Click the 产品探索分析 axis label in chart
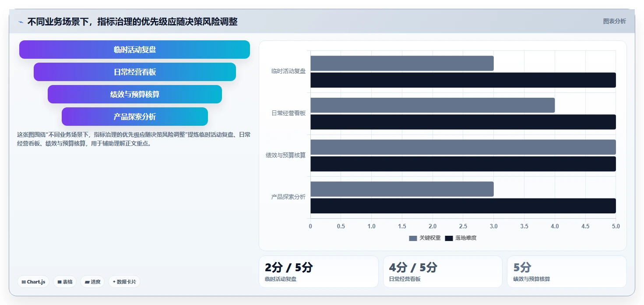The width and height of the screenshot is (644, 305). tap(289, 197)
